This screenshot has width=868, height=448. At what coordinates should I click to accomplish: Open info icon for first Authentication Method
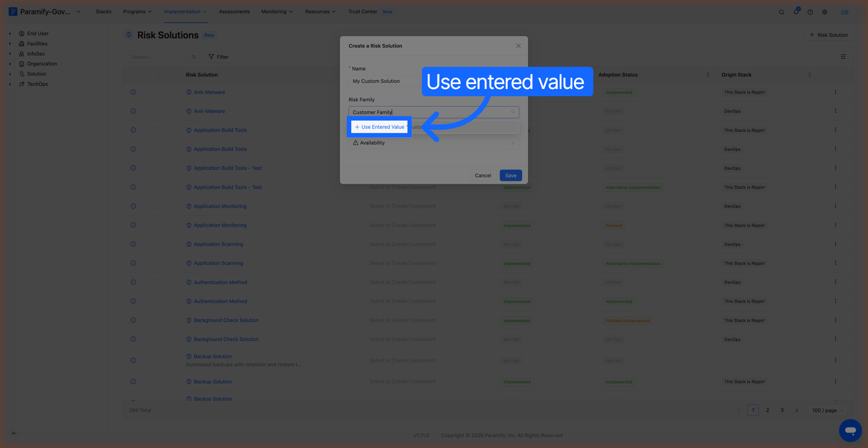point(133,282)
